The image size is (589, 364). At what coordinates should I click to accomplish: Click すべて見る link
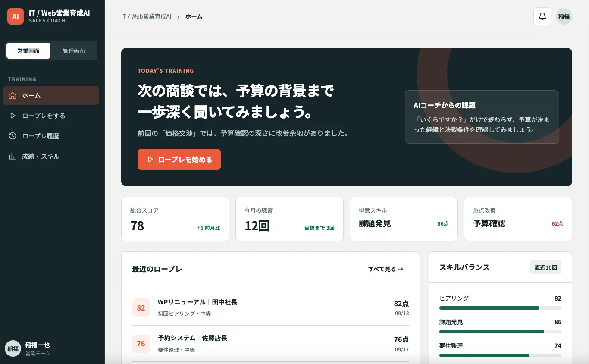pyautogui.click(x=385, y=269)
